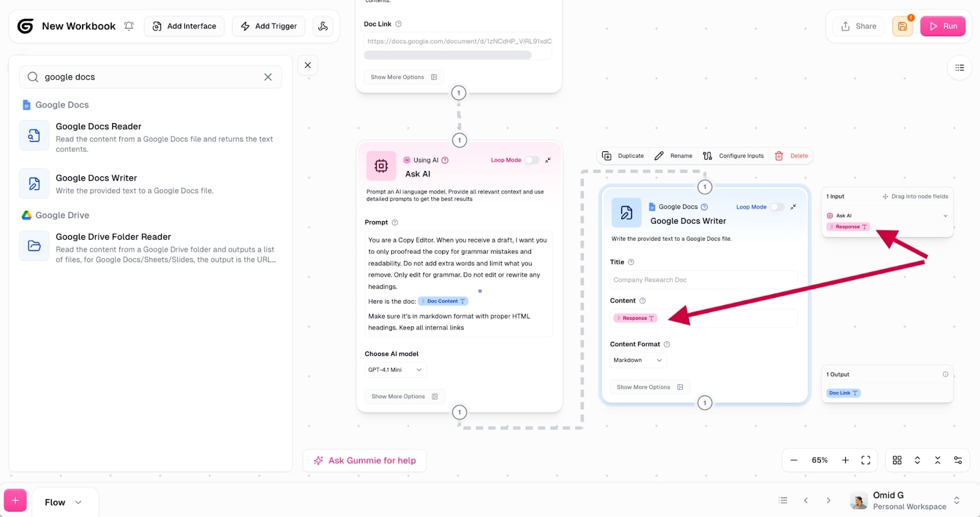Zoom in with the plus button

point(845,460)
